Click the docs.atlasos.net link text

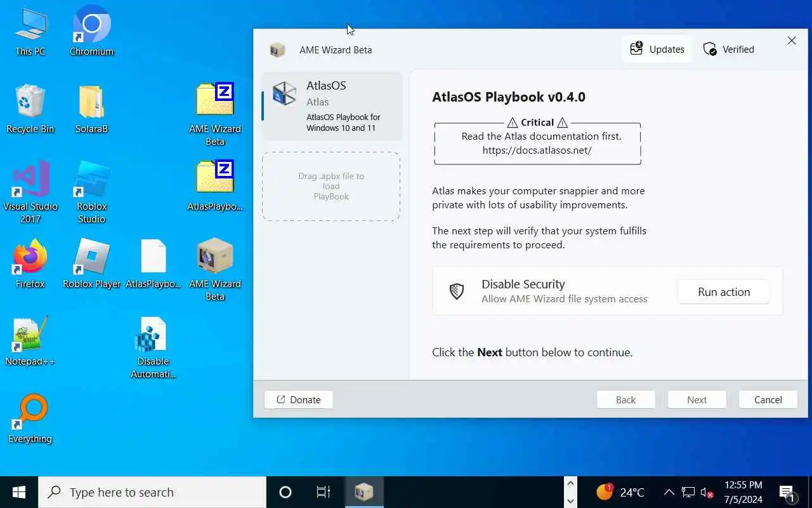tap(537, 150)
